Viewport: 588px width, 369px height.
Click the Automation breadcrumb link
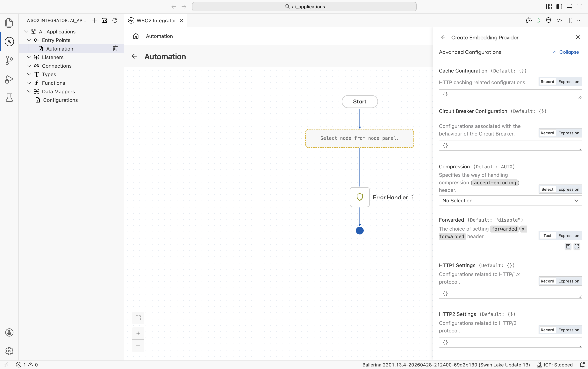coord(159,36)
